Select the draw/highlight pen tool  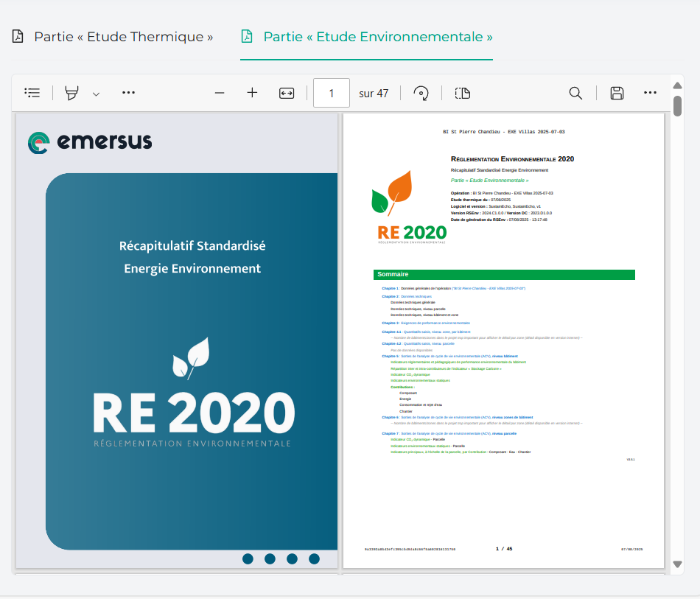[x=71, y=93]
